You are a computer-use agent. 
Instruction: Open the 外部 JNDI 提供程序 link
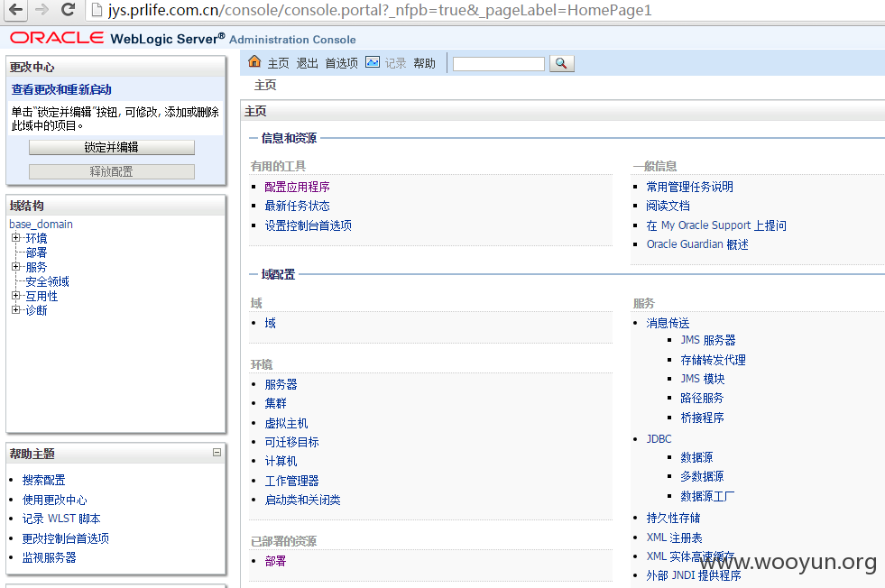(694, 575)
